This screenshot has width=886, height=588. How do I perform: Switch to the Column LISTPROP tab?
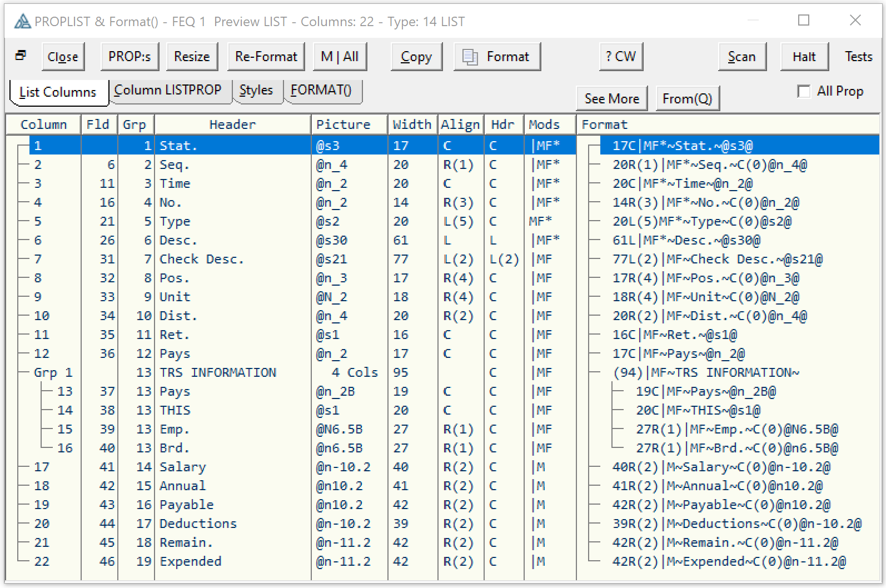[168, 90]
